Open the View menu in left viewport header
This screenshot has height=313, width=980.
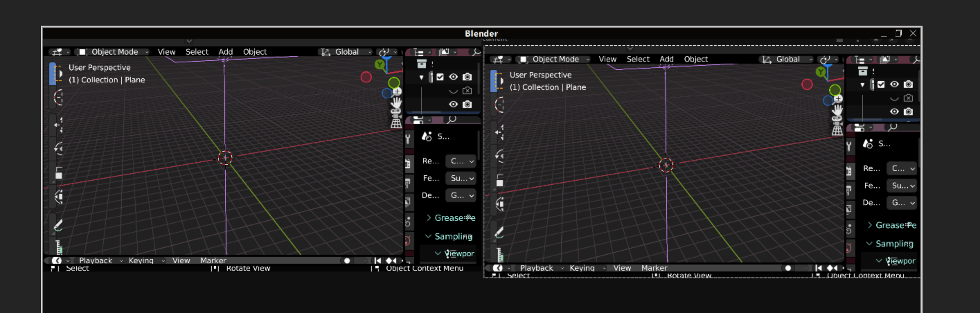166,52
